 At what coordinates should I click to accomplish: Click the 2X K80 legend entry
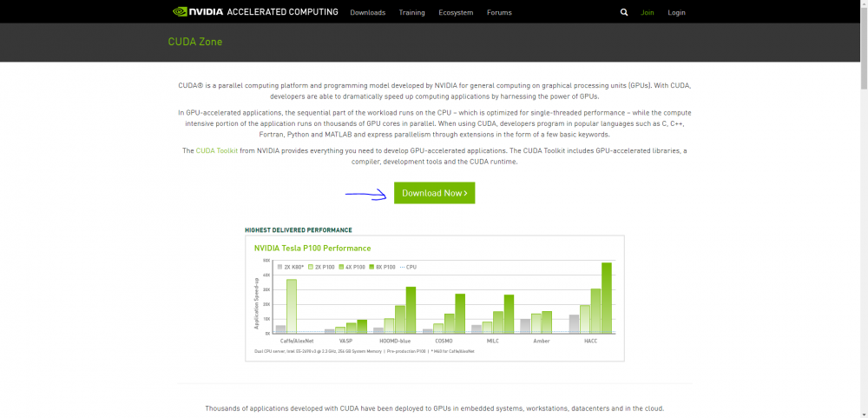point(291,267)
